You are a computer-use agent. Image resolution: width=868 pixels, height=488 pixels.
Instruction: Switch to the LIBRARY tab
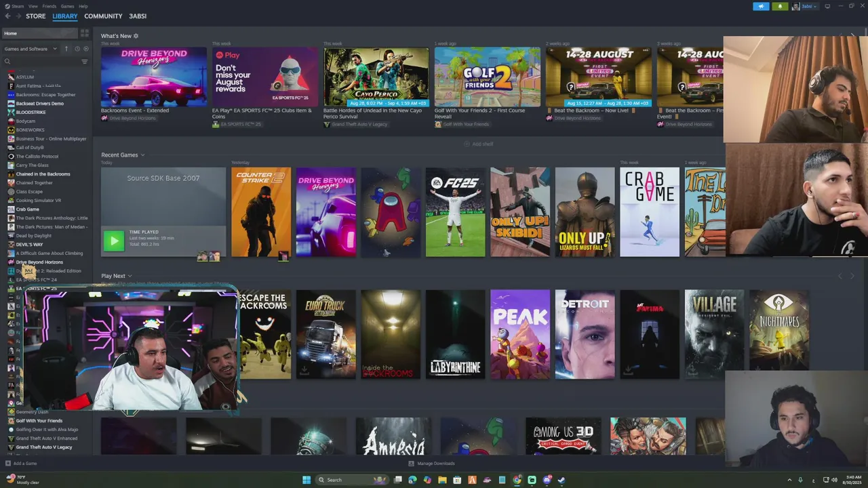coord(65,16)
